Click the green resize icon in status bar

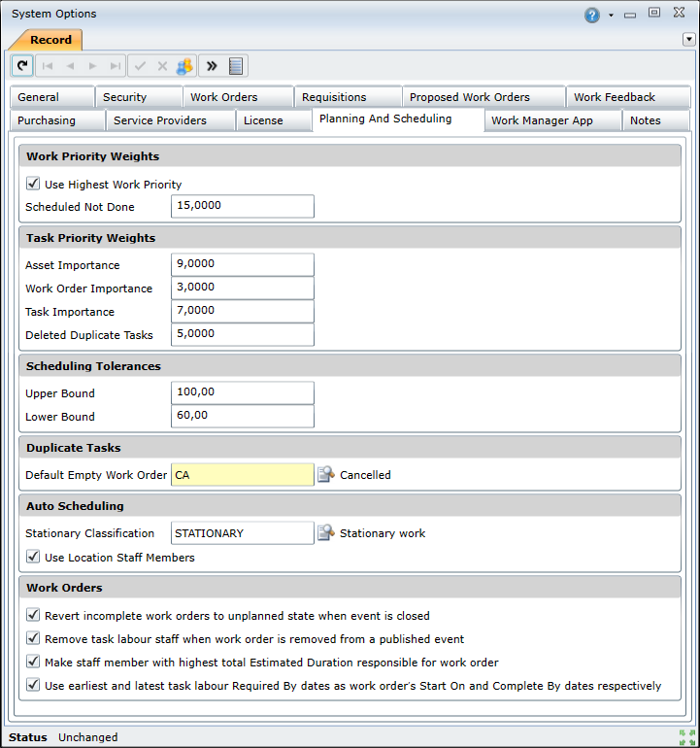pos(687,737)
